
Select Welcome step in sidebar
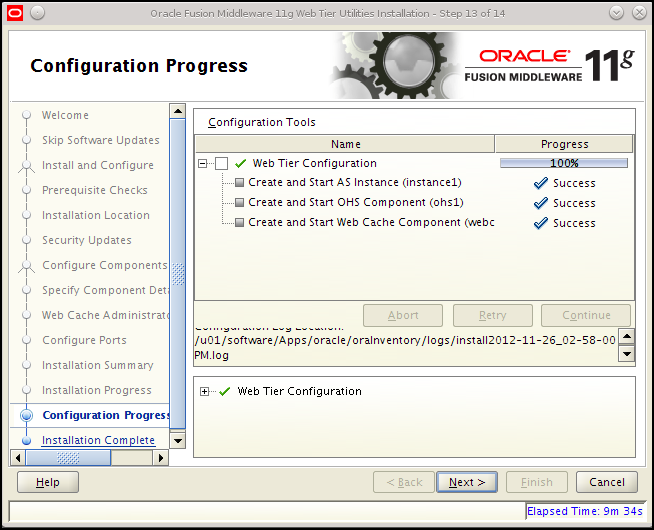click(65, 115)
